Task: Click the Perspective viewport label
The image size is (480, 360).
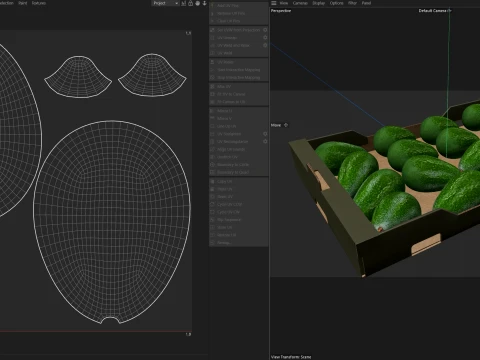Action: 281,11
